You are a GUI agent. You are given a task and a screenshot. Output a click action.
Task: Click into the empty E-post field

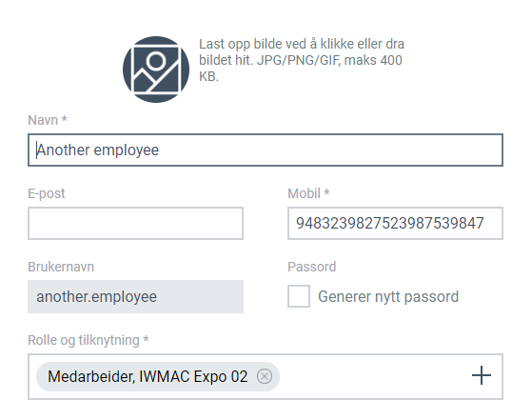(135, 224)
